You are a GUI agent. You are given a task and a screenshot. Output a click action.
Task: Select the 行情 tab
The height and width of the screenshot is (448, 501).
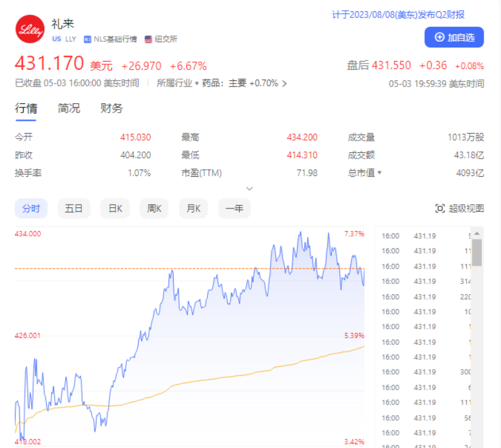[26, 108]
